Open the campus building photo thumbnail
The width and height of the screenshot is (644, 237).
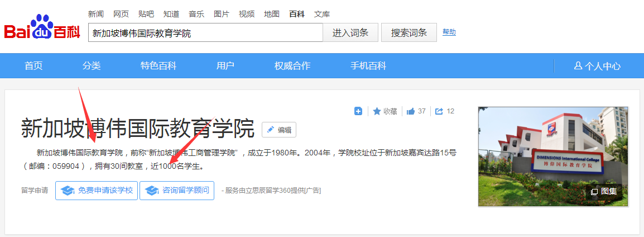[553, 157]
